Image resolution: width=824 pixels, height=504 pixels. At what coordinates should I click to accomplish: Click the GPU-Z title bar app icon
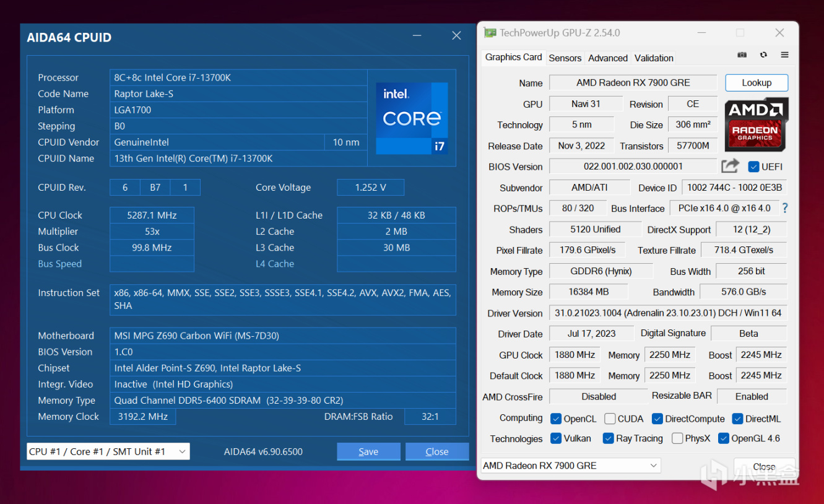490,33
